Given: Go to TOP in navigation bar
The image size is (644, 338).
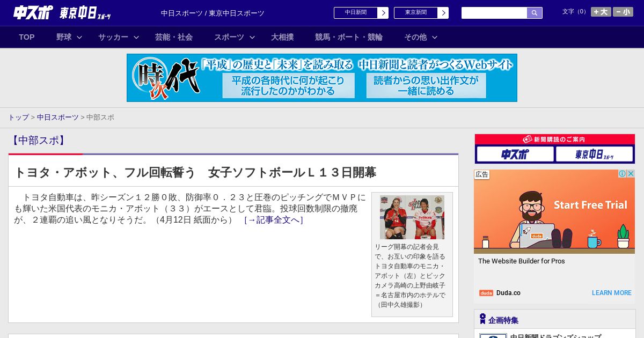Looking at the screenshot, I should 27,37.
